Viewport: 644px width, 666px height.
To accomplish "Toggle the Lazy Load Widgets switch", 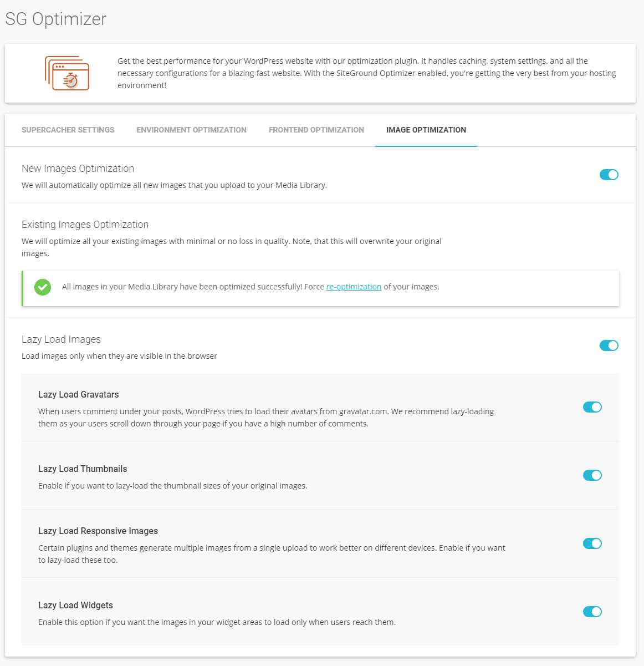I will point(592,612).
